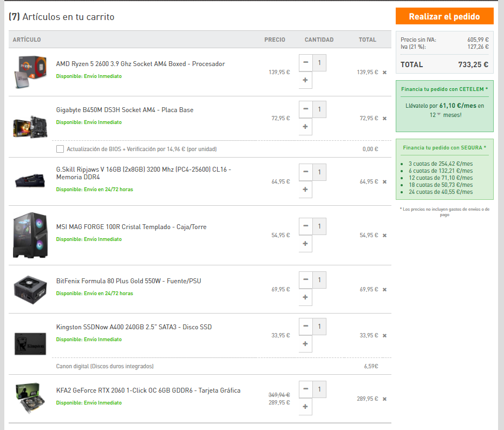Open MSI MAG FORGE 100R product link
Image resolution: width=504 pixels, height=430 pixels.
[x=131, y=227]
